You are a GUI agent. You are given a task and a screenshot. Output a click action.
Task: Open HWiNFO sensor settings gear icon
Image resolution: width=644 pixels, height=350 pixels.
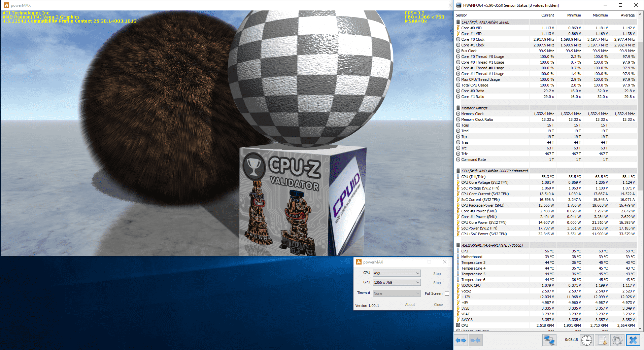617,340
